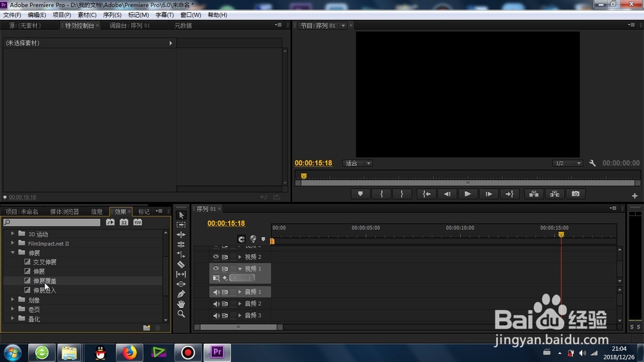Image resolution: width=644 pixels, height=362 pixels.
Task: Select the 伸展覆盖 transition
Action: pos(45,281)
